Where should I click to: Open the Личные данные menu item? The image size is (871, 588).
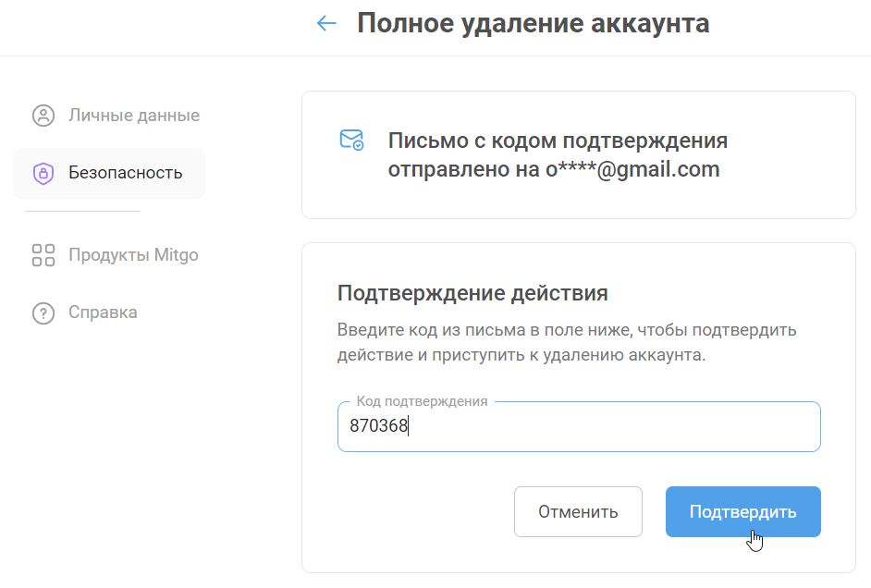[x=133, y=116]
